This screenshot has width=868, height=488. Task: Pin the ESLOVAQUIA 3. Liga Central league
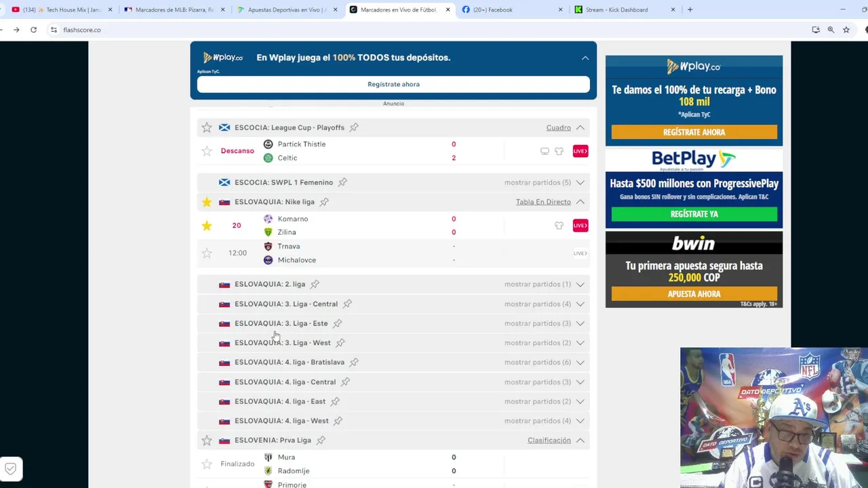(x=347, y=304)
